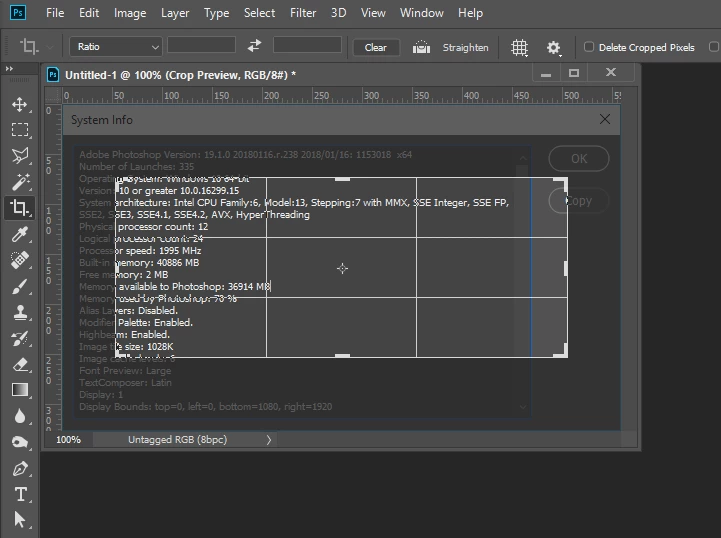Open the View menu
721x538 pixels.
(x=373, y=13)
